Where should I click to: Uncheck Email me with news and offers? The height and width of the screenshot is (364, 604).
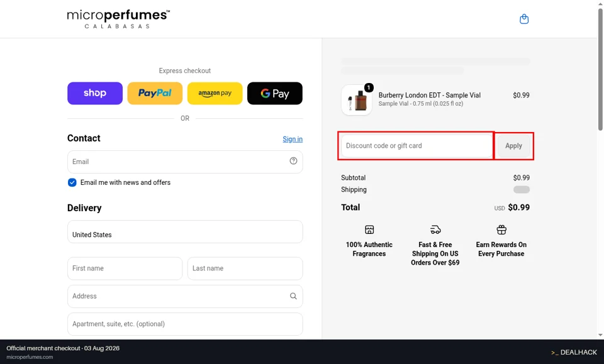[x=72, y=182]
